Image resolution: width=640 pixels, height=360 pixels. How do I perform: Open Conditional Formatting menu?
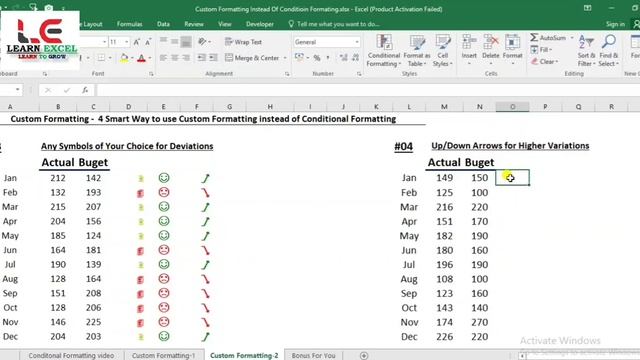(383, 51)
